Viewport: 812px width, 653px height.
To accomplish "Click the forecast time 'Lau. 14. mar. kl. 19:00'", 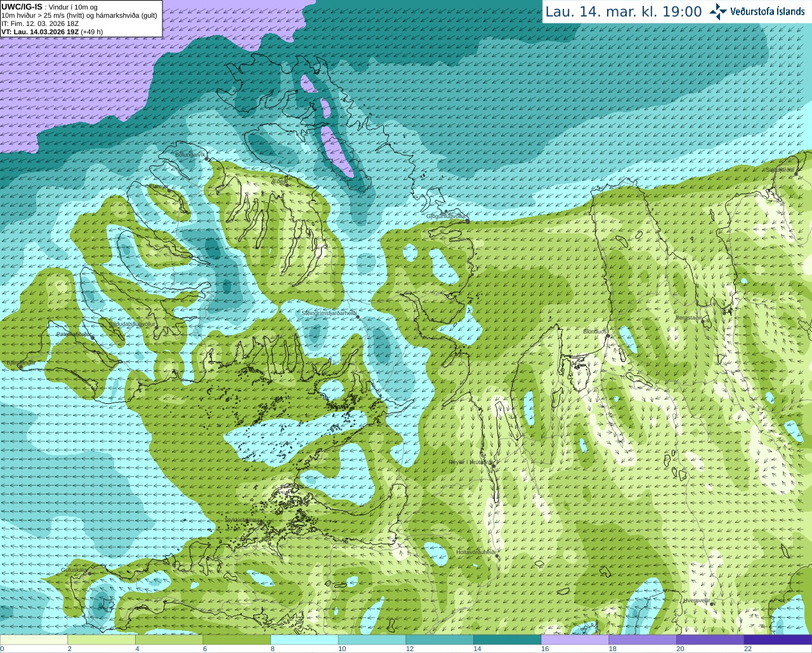I will click(x=624, y=11).
